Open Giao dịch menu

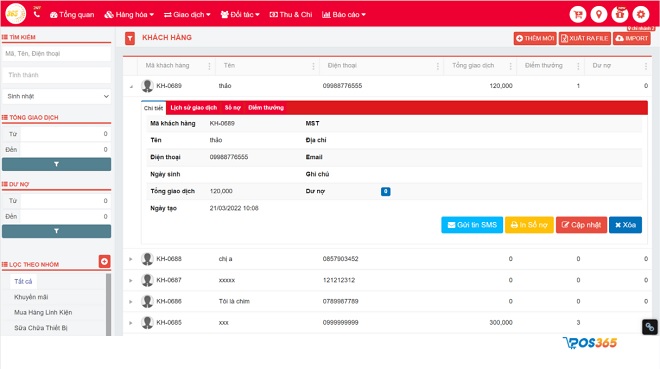point(187,14)
